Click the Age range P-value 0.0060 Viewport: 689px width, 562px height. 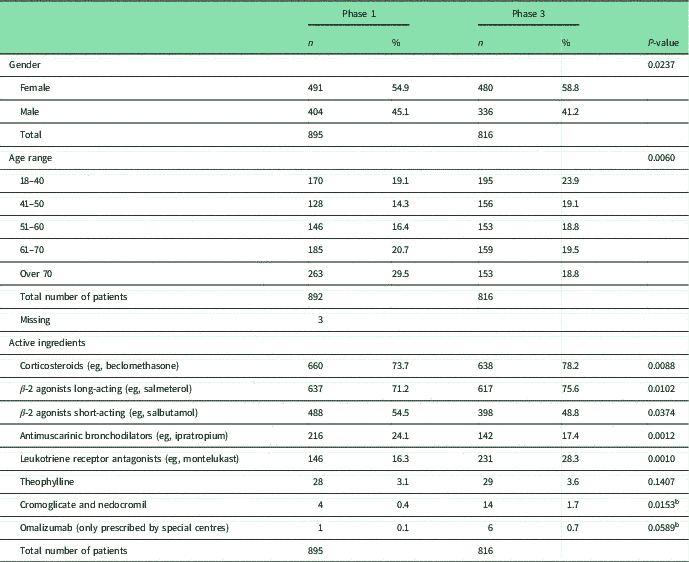tap(664, 157)
